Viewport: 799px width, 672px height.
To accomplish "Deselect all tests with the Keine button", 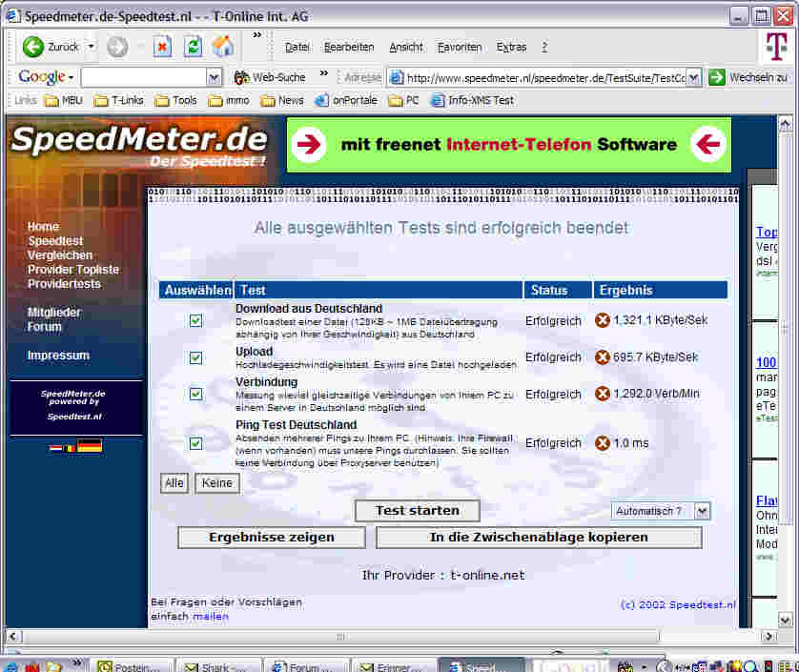I will [217, 483].
